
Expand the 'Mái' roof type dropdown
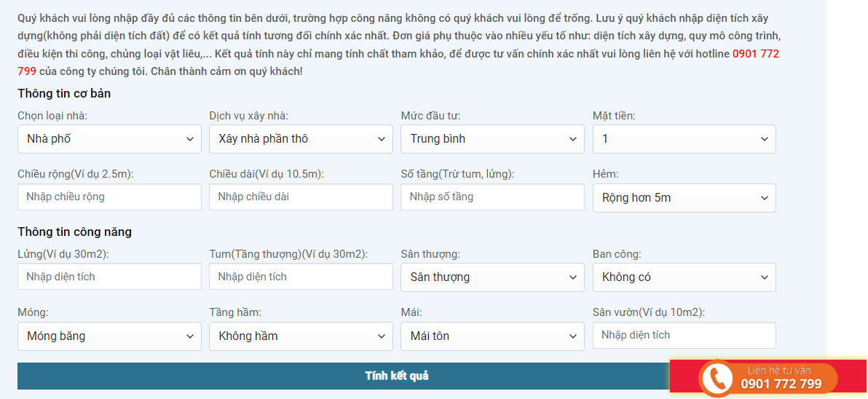pyautogui.click(x=492, y=336)
